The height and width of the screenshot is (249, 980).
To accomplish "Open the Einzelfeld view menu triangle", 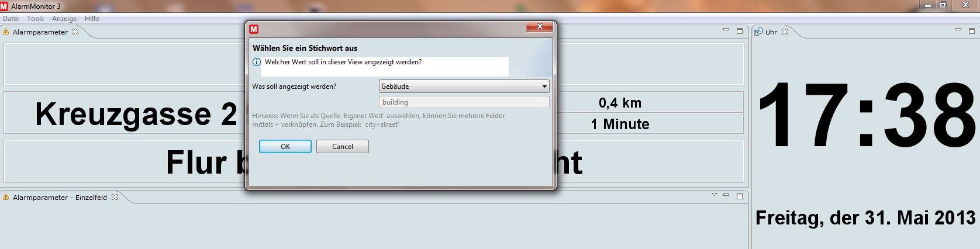I will pos(714,195).
